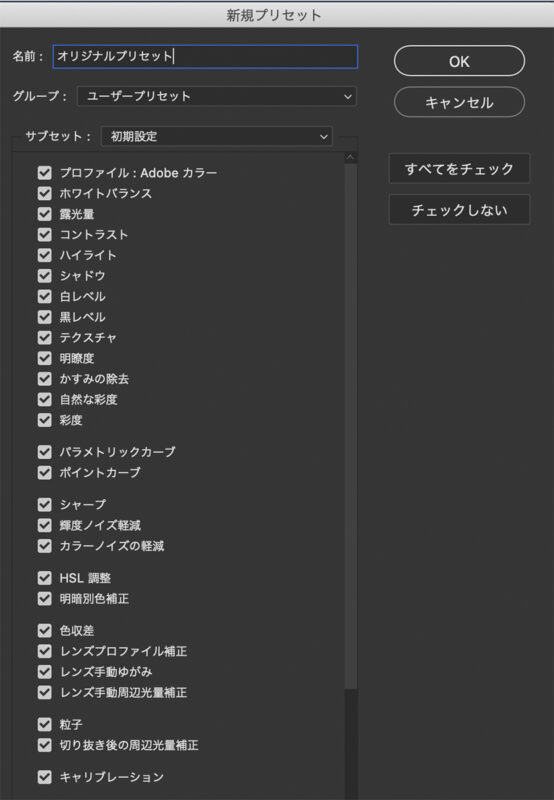Viewport: 554px width, 800px height.
Task: Toggle the 粒子 checkbox
Action: (x=45, y=724)
